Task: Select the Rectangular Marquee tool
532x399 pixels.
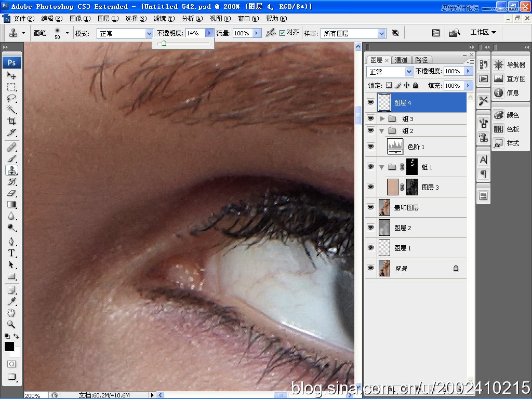Action: click(11, 87)
